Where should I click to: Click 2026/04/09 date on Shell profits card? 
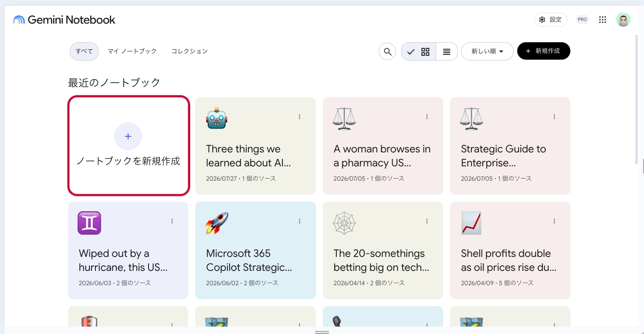click(477, 283)
